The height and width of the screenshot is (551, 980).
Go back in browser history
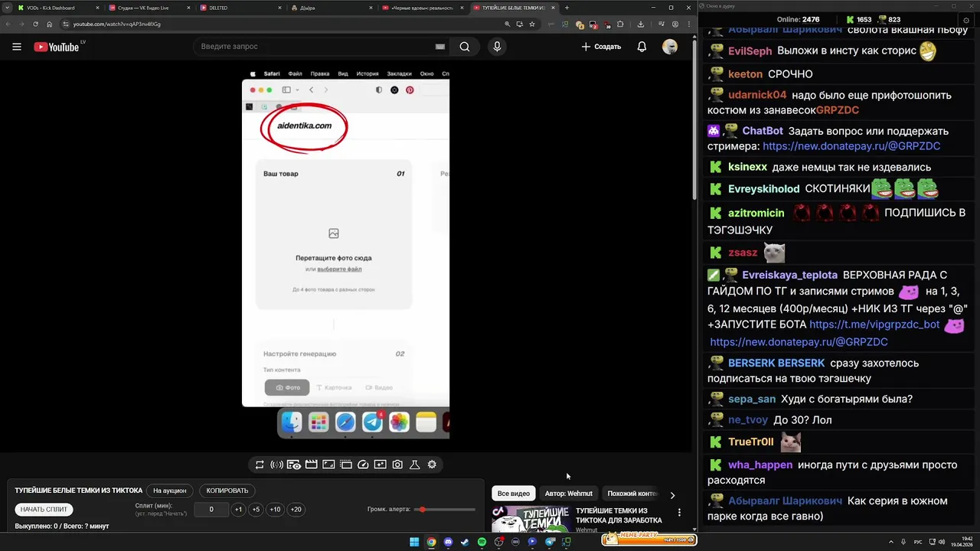(x=8, y=24)
